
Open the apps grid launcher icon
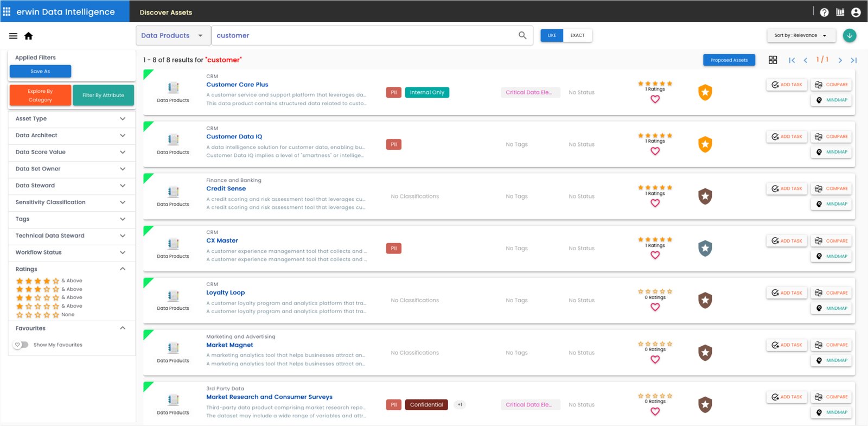coord(7,11)
